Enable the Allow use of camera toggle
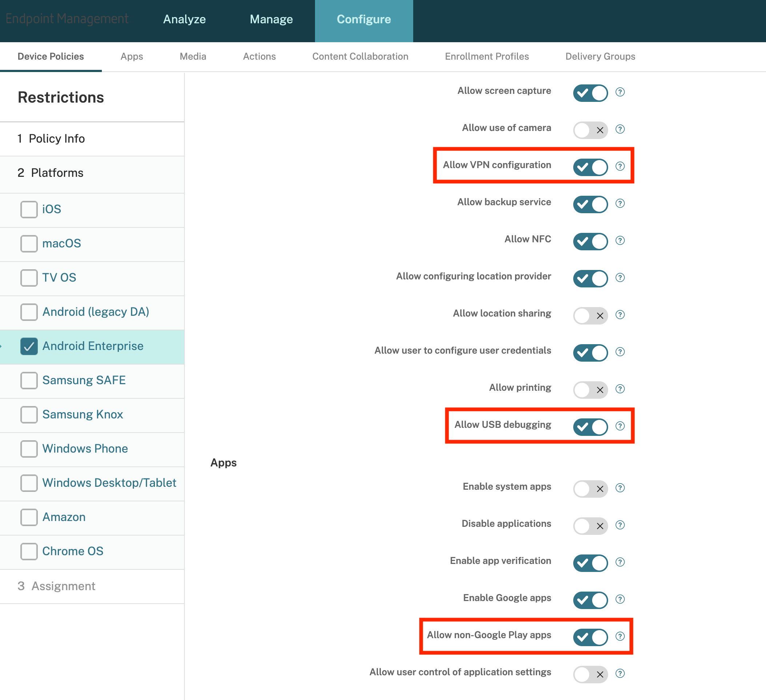Screen dimensions: 766x700 [x=590, y=130]
